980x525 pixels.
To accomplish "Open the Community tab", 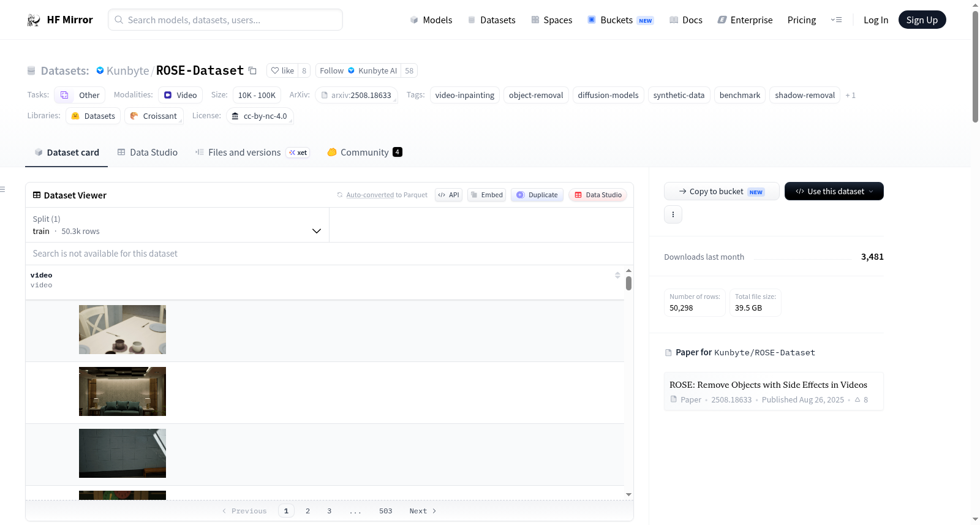I will [x=364, y=153].
